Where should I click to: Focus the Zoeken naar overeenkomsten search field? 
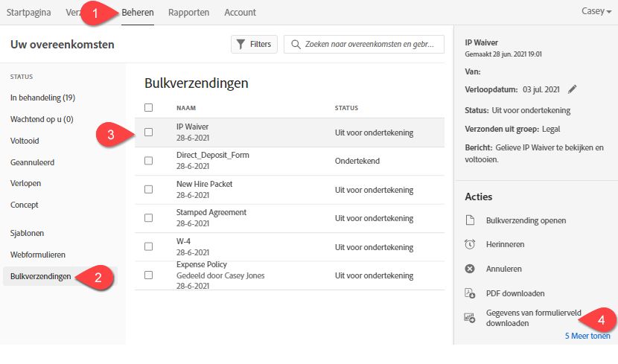tap(364, 44)
